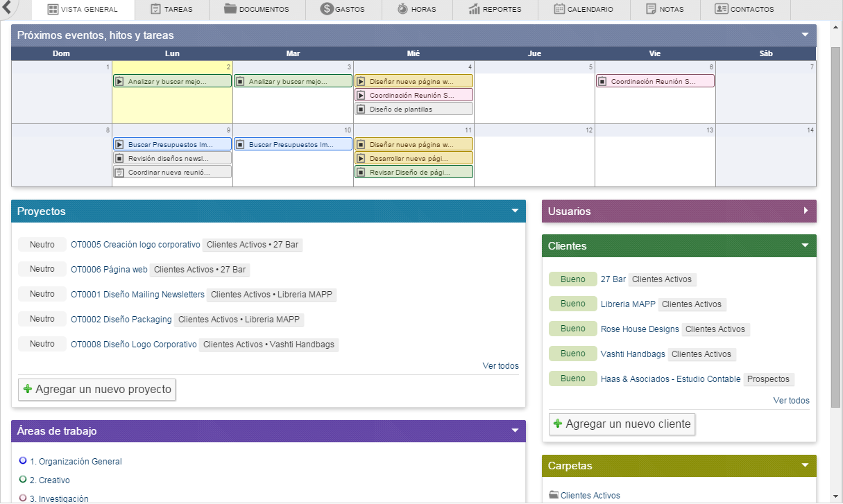Click the green circle beside Creativo

[x=23, y=479]
